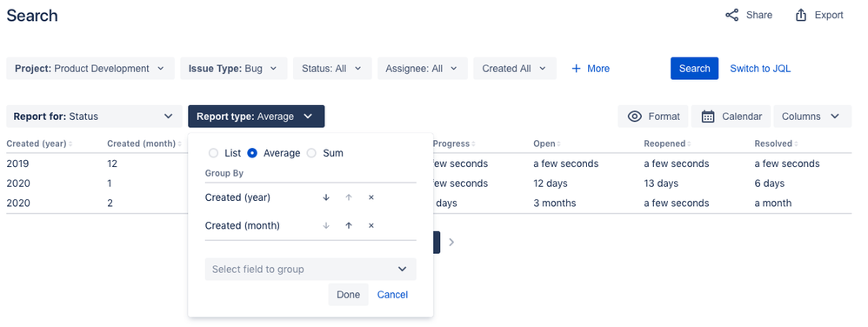Remove Created (month) grouping with x
868x327 pixels.
(371, 226)
